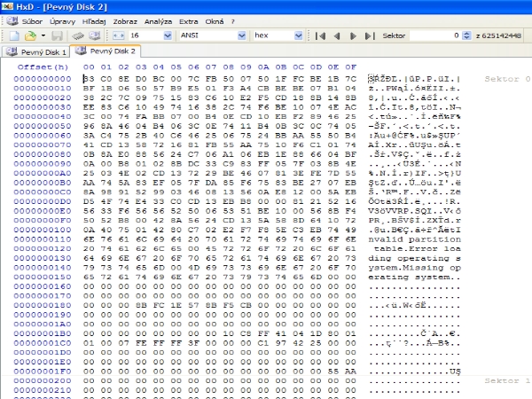Click decoded text 'table.Error loa'
Image resolution: width=532 pixels, height=399 pixels.
click(x=418, y=248)
